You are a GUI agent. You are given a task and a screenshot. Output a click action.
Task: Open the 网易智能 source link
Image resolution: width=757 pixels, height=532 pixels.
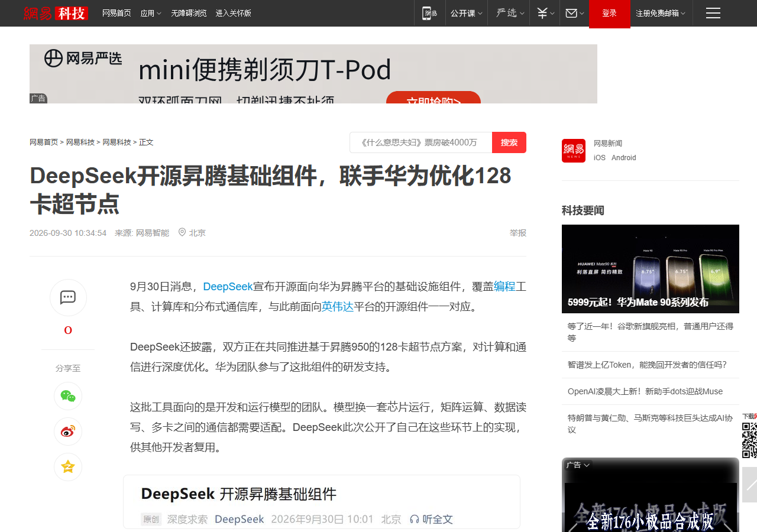coord(153,233)
